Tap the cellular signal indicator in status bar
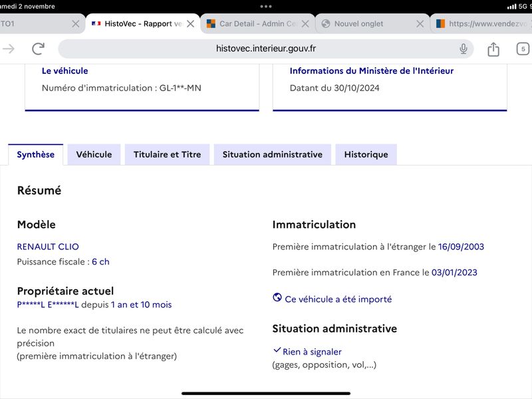 511,6
